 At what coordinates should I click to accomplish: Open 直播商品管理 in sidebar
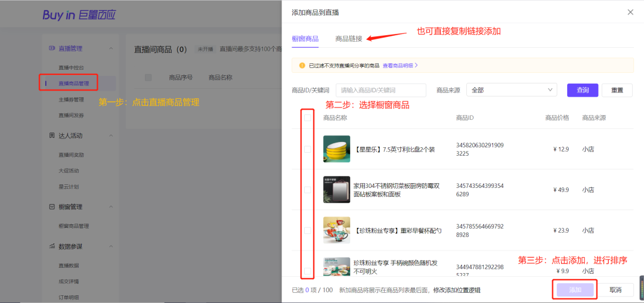click(x=73, y=84)
